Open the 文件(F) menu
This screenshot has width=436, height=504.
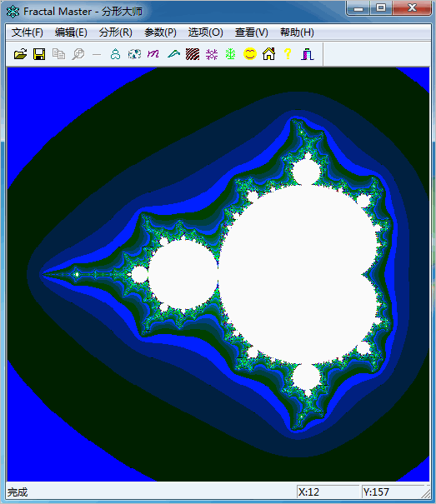click(x=28, y=32)
